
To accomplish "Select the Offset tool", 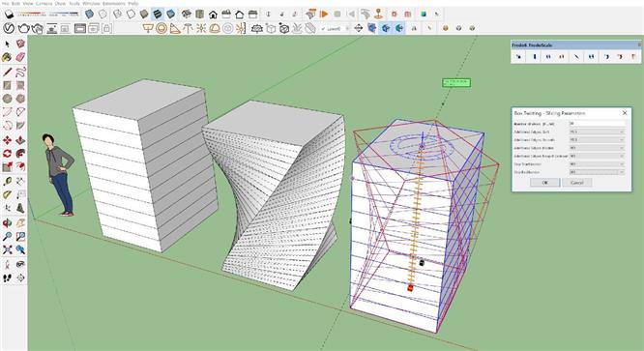I will (x=20, y=166).
